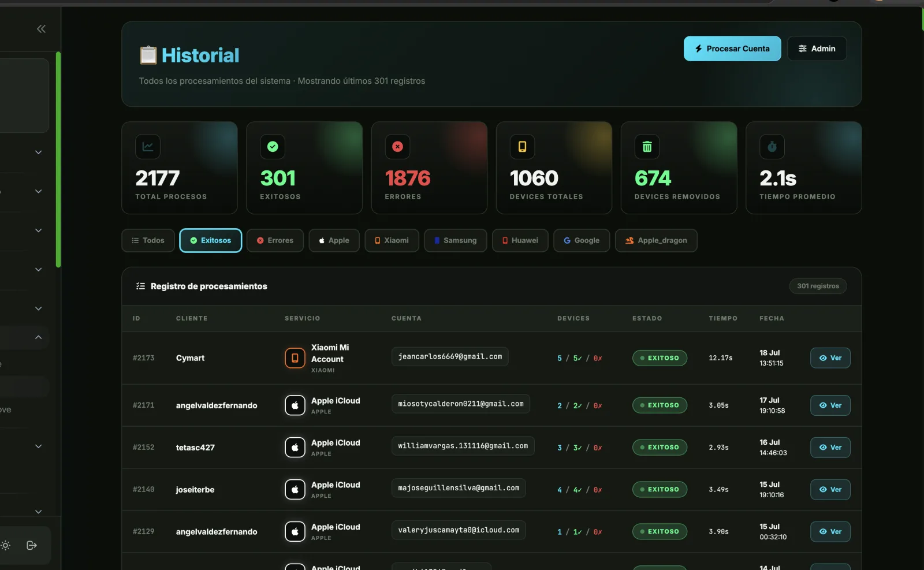Click the DEVICES column header

pos(573,318)
